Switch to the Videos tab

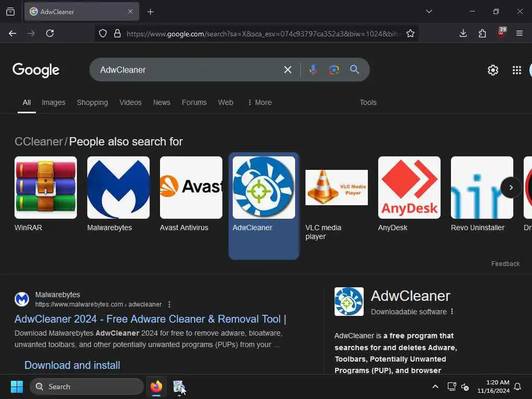coord(130,102)
